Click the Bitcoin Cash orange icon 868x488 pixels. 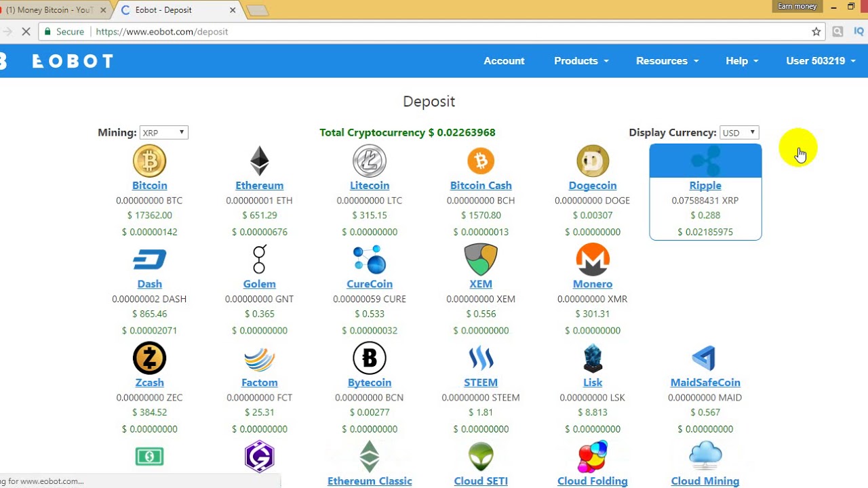point(481,161)
